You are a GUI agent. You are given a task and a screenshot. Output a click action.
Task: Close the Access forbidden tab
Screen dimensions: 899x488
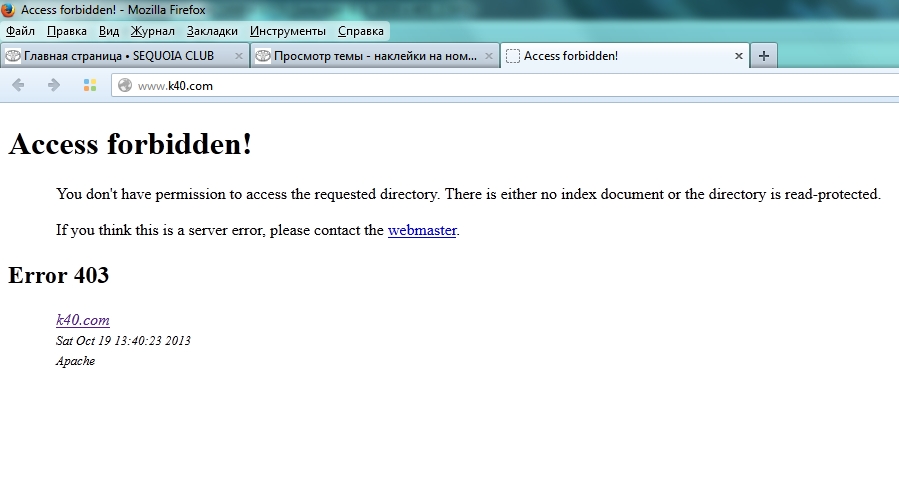coord(739,56)
